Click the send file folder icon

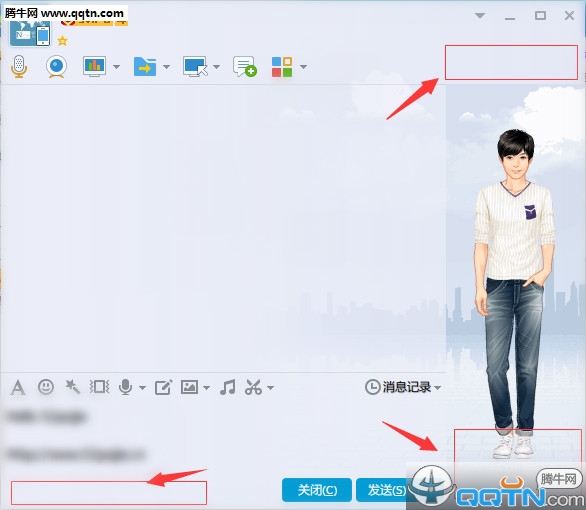click(145, 67)
